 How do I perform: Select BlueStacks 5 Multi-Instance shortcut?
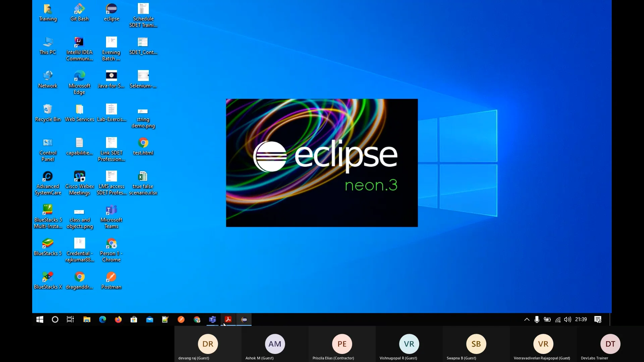tap(48, 217)
